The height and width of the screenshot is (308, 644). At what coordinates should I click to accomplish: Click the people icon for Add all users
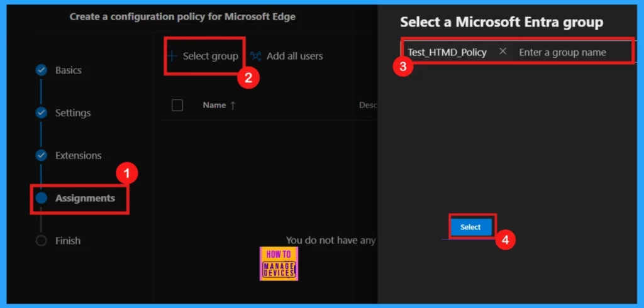tap(256, 57)
